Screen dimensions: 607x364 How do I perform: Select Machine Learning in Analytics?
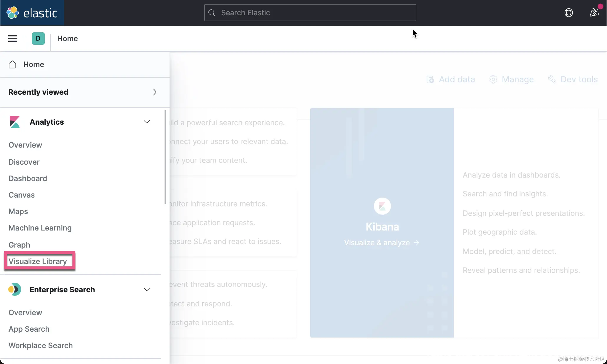pyautogui.click(x=40, y=228)
